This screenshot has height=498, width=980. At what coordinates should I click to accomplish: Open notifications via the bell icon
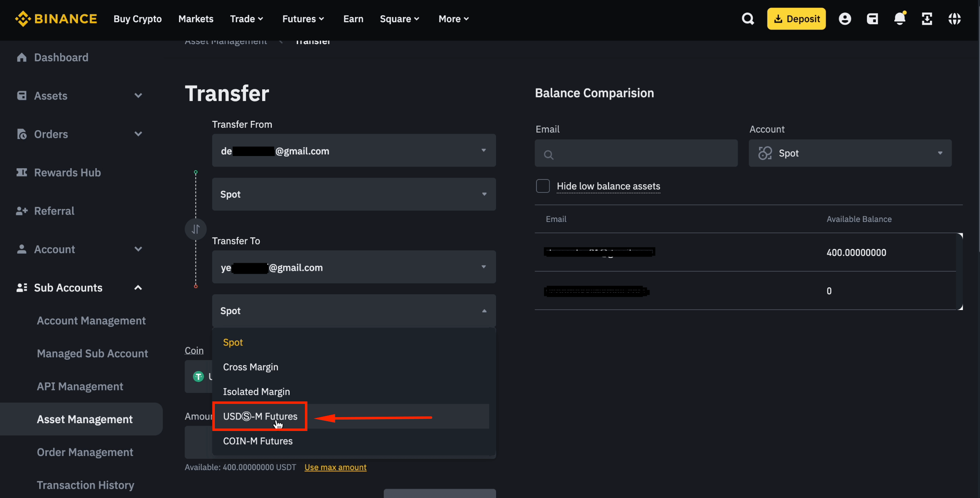click(900, 19)
